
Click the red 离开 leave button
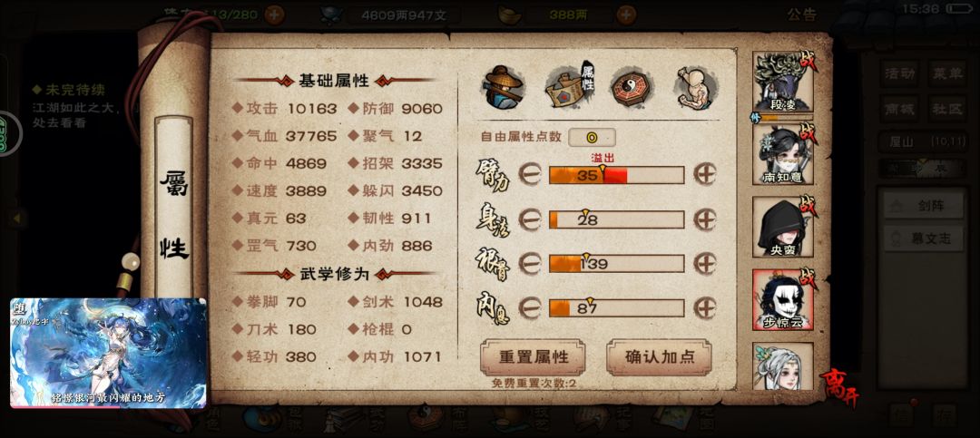pyautogui.click(x=840, y=389)
